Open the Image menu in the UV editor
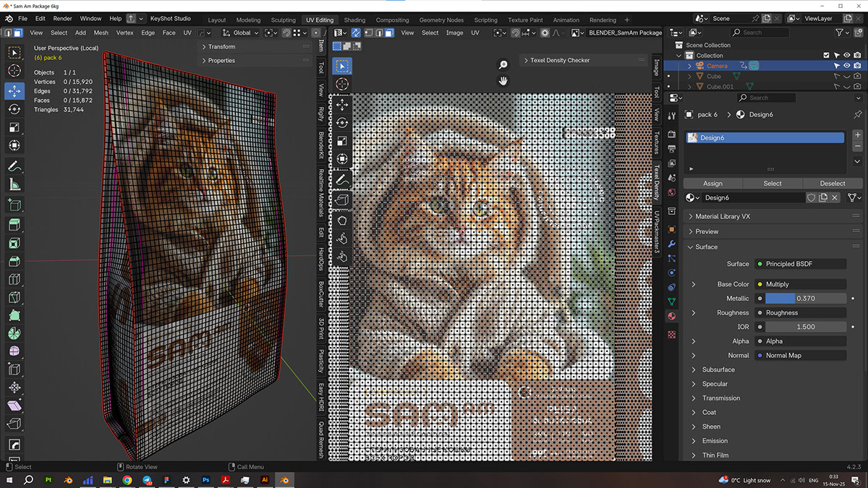 pyautogui.click(x=454, y=33)
